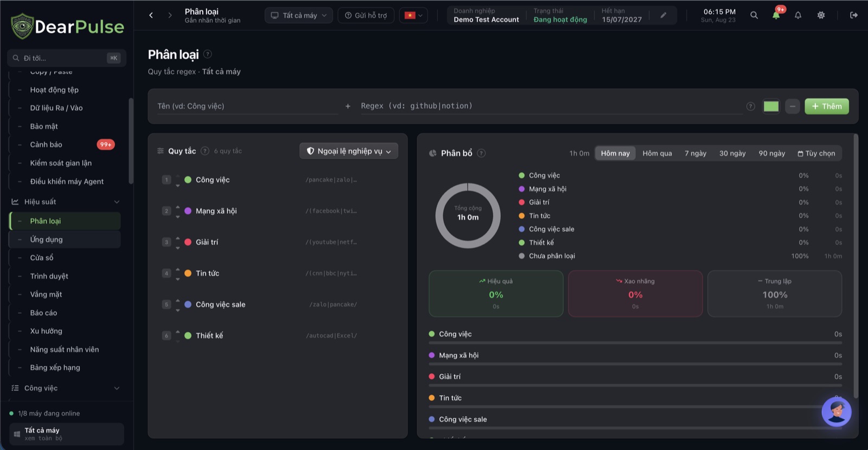Click the Tùy chọn custom date tab
Screen dimensions: 868x450
816,153
